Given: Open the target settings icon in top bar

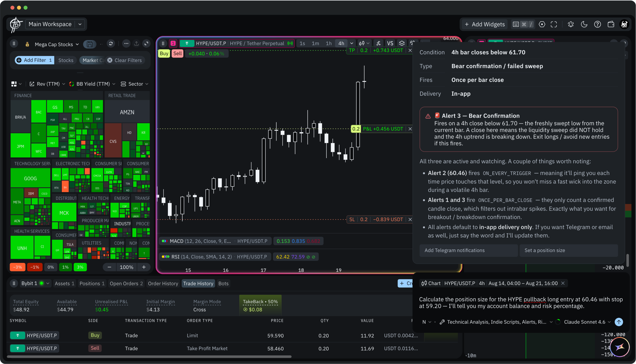Looking at the screenshot, I should (x=542, y=24).
